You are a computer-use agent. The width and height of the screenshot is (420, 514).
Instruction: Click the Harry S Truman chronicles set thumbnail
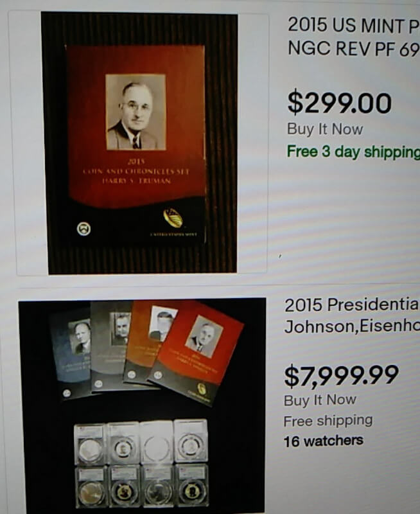click(x=139, y=143)
